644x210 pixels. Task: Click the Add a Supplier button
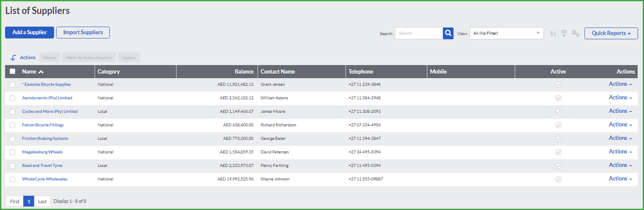30,33
